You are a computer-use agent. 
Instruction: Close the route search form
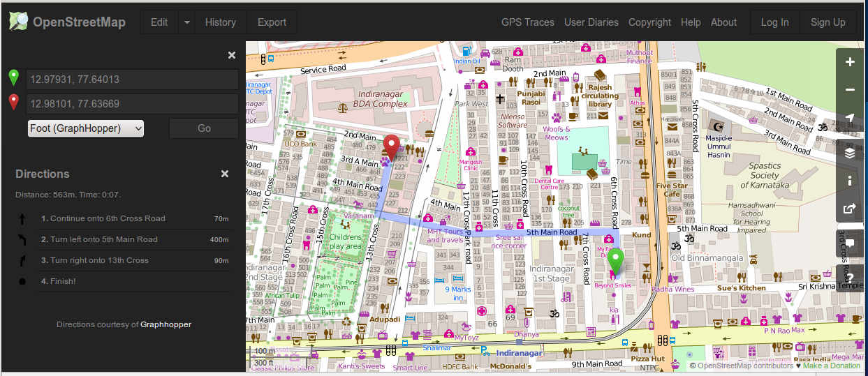tap(232, 55)
